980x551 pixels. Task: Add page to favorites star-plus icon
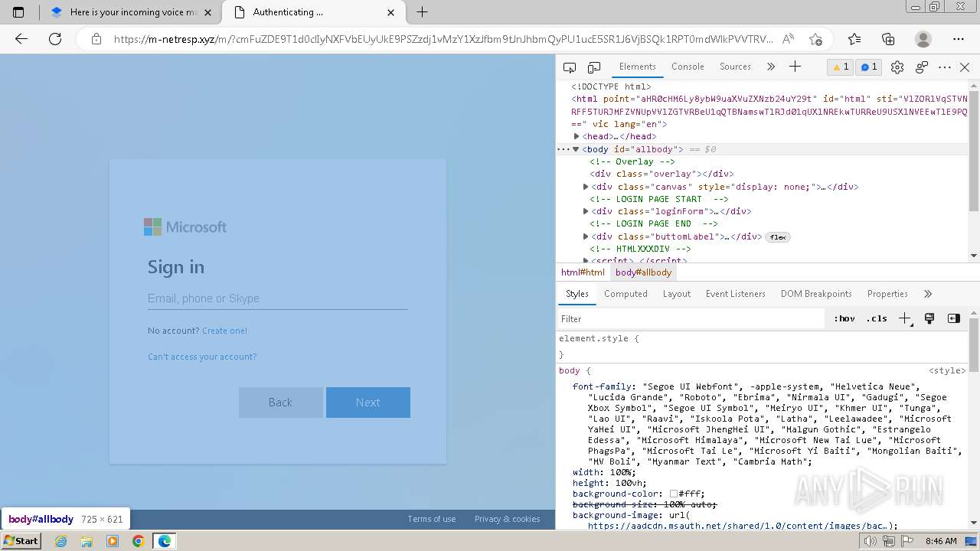pyautogui.click(x=815, y=39)
